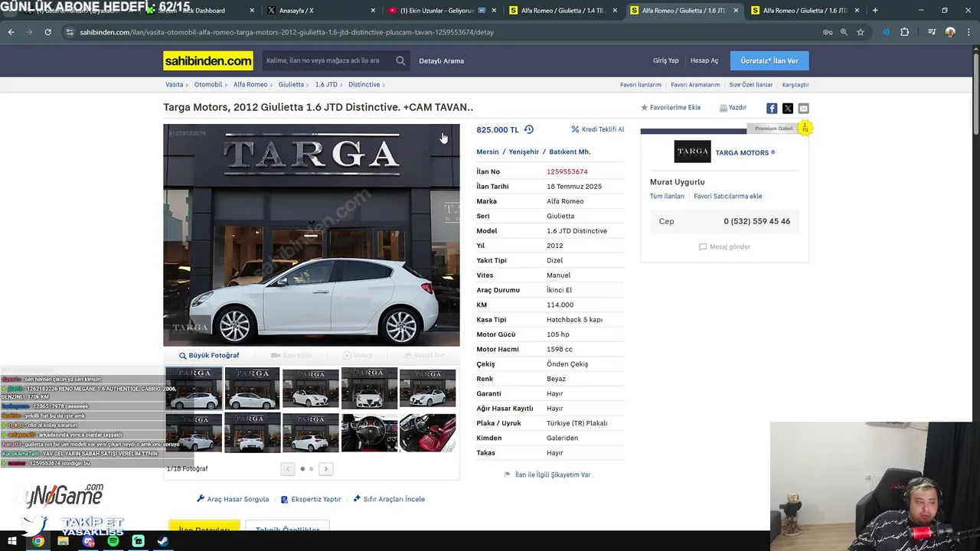Click Araç Hasar Sorgula link
Image resolution: width=980 pixels, height=551 pixels.
[x=233, y=499]
